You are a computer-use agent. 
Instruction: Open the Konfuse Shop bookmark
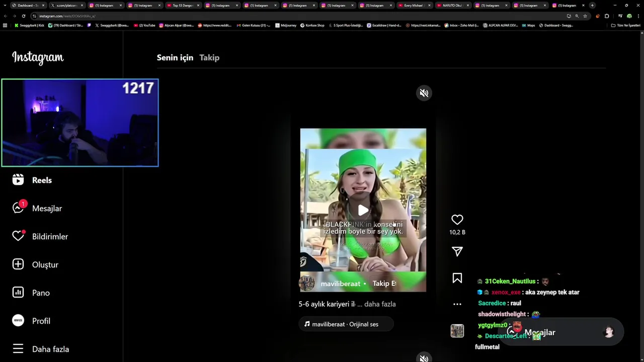pyautogui.click(x=312, y=25)
